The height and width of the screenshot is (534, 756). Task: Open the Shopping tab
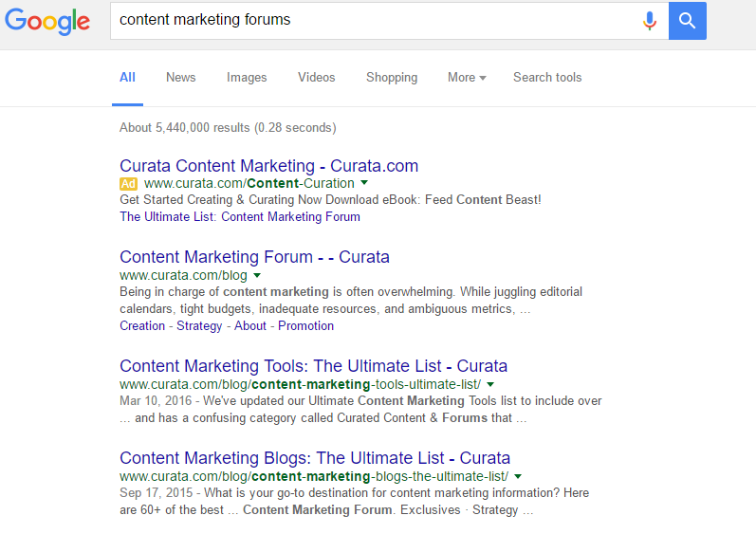(392, 78)
